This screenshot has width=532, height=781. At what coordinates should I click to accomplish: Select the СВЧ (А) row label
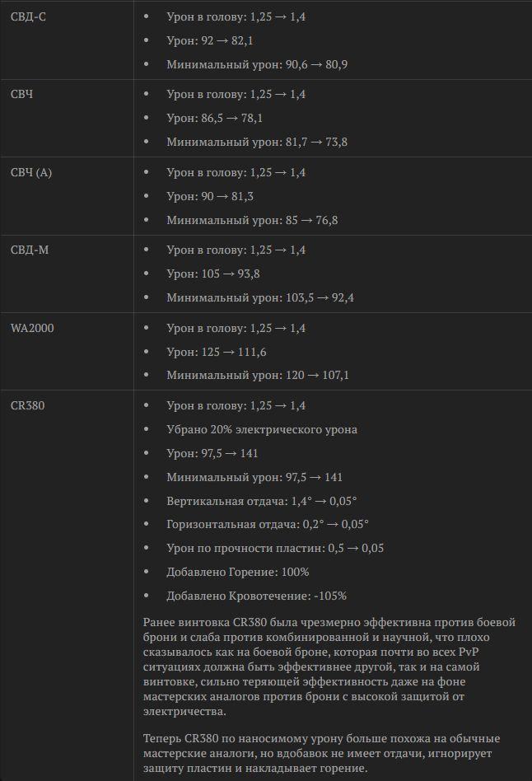(x=31, y=172)
